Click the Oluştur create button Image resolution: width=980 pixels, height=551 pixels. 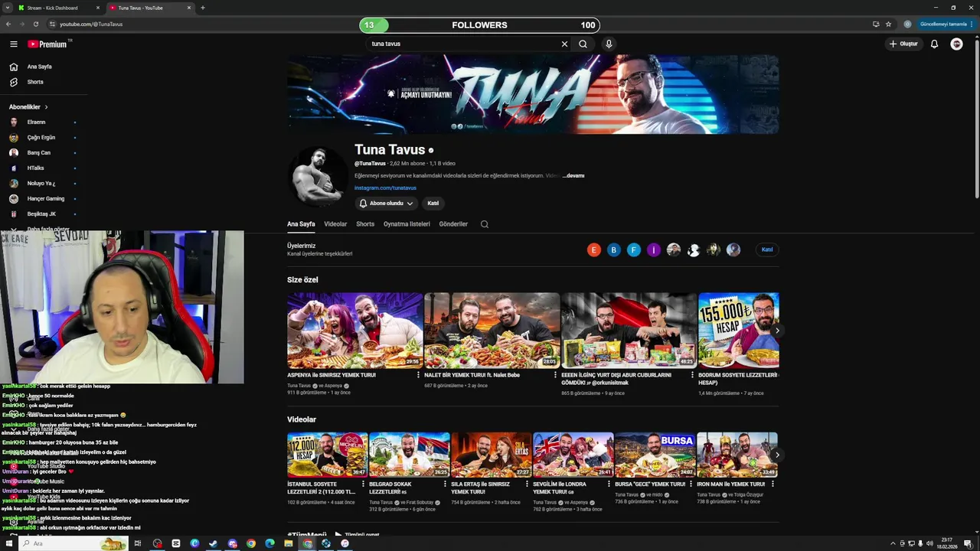coord(903,44)
